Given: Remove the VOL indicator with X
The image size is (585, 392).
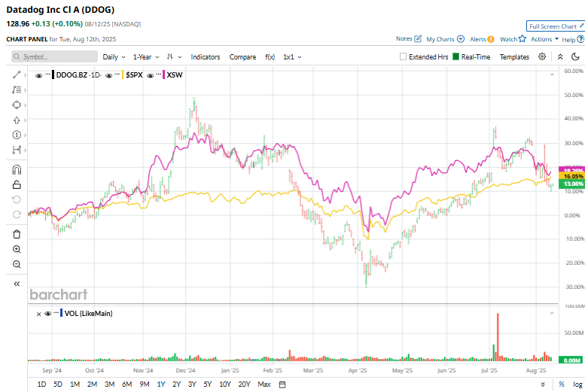Looking at the screenshot, I should (x=38, y=314).
